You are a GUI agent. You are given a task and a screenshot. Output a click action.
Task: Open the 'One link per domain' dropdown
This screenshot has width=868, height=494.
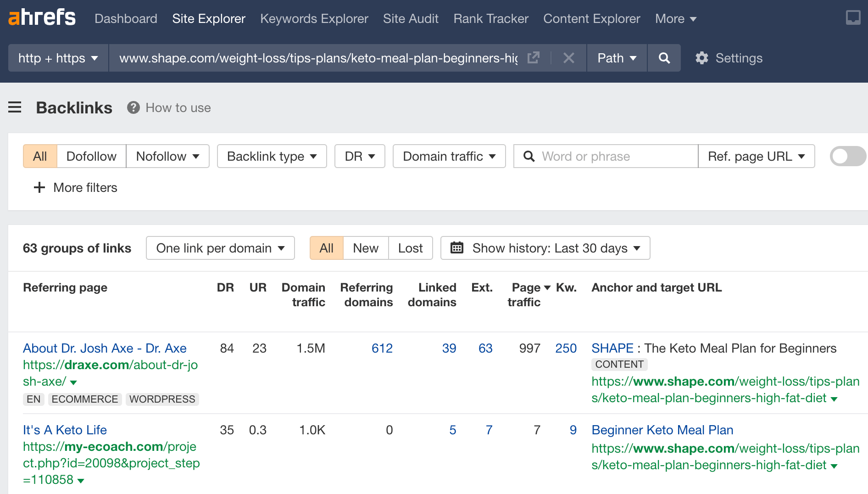click(220, 248)
